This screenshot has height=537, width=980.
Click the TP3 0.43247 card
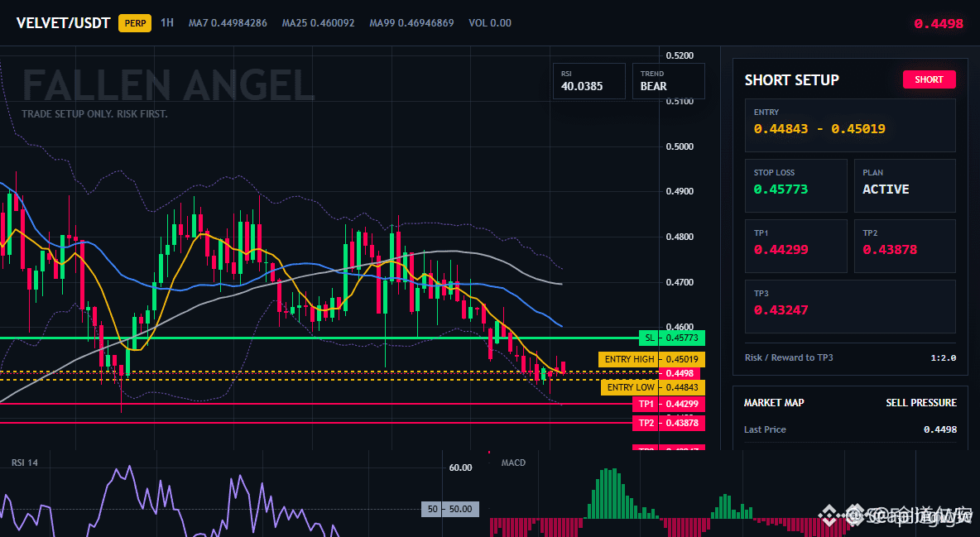point(850,306)
